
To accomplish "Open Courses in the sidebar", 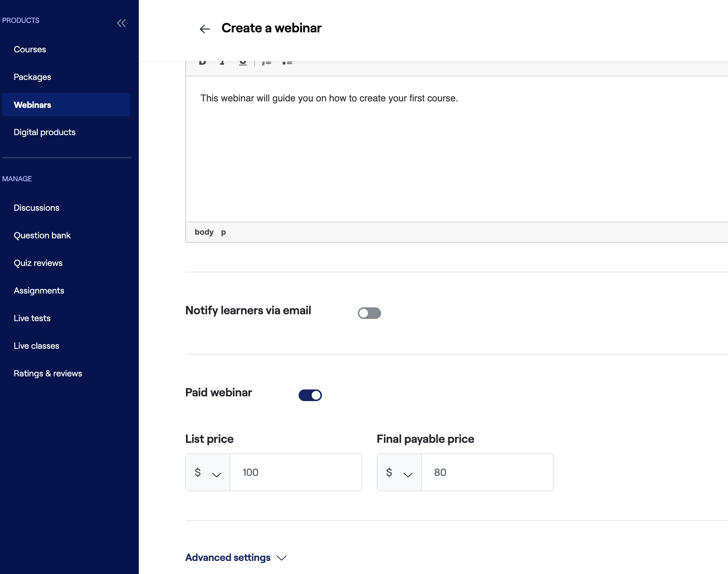I will 30,49.
